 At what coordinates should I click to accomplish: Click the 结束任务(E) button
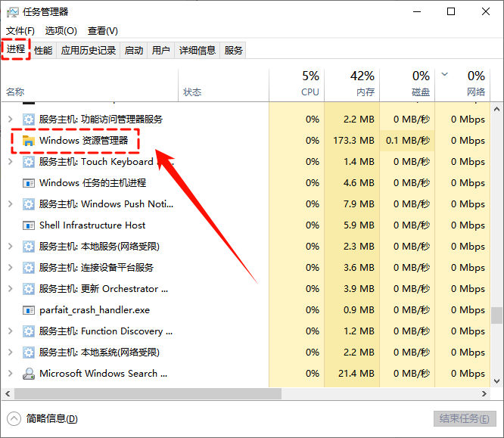coord(465,418)
